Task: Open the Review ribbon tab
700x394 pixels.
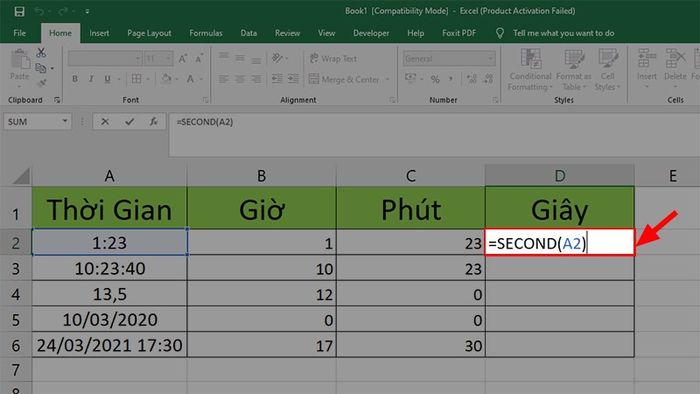Action: 288,33
